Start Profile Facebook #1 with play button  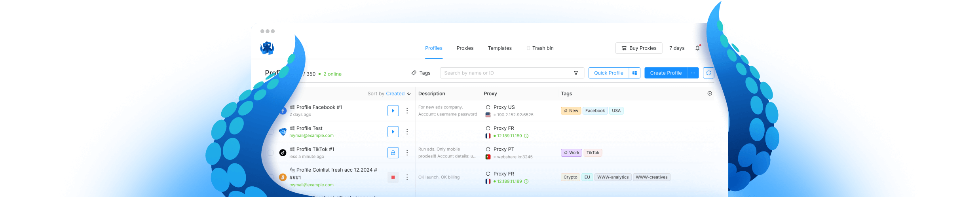393,111
